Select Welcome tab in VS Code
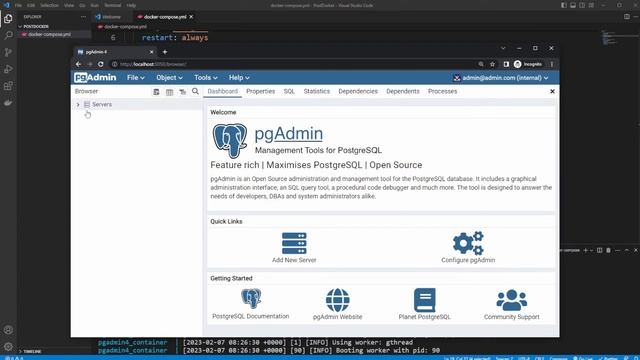The height and width of the screenshot is (360, 640). click(x=111, y=17)
